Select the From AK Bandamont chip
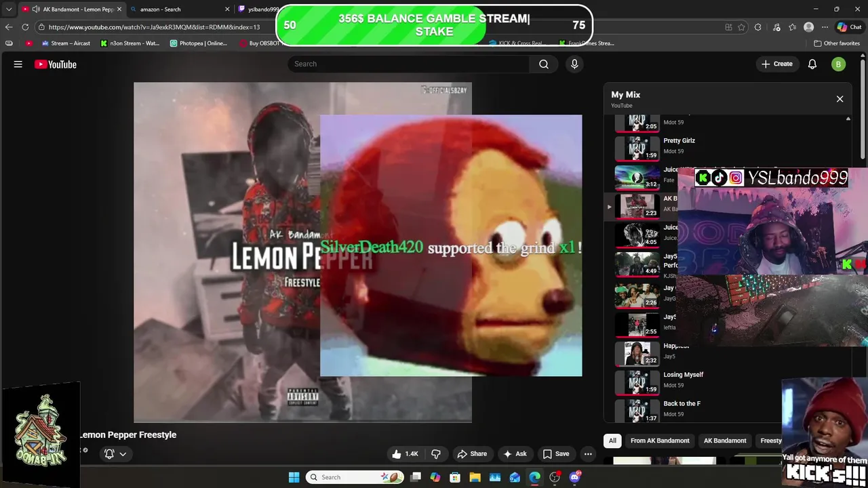The width and height of the screenshot is (868, 488). (660, 441)
